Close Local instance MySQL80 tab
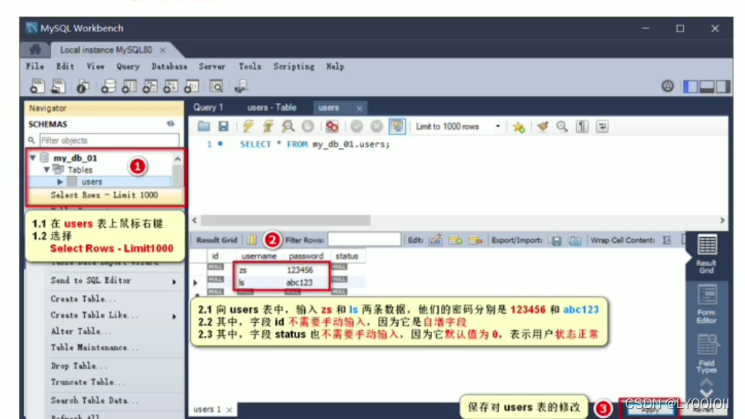 [x=163, y=50]
